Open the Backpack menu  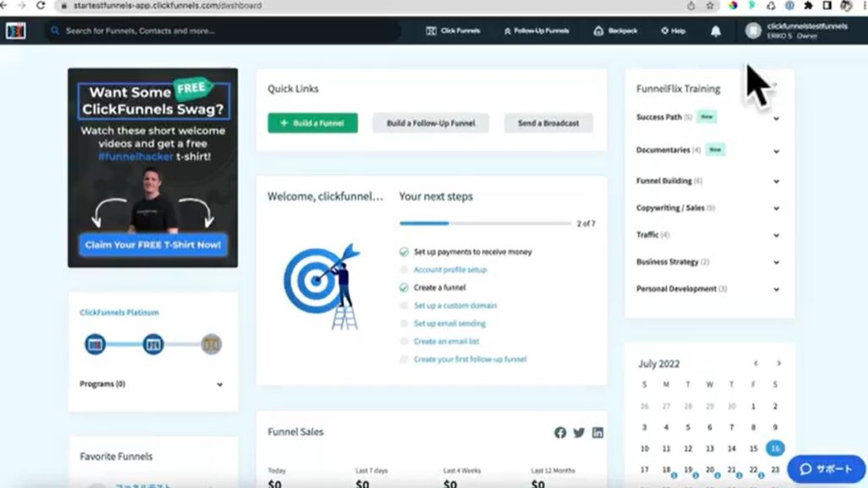(615, 31)
